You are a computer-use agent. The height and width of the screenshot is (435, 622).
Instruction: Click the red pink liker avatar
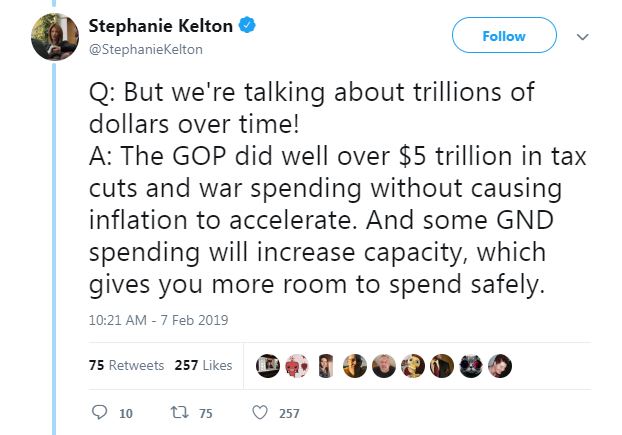(x=297, y=366)
